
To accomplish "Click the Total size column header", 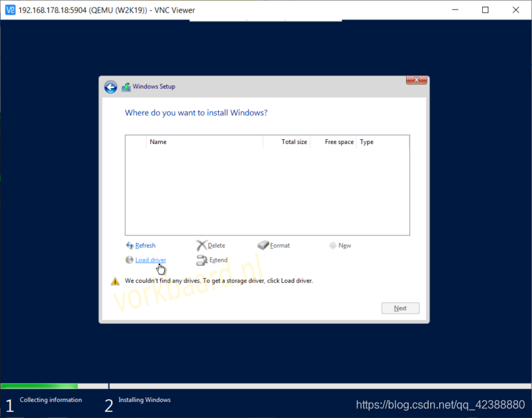I will pos(286,142).
